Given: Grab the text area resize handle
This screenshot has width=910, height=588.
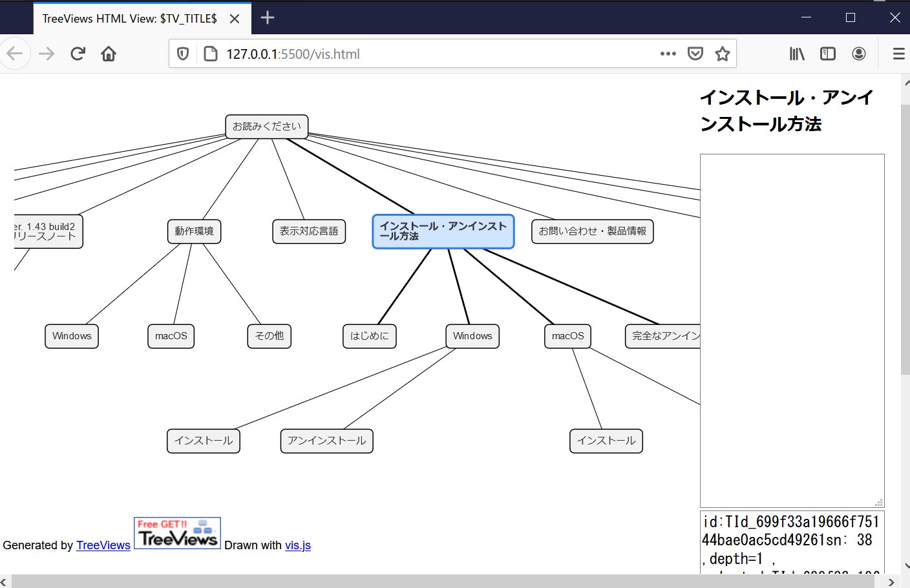Looking at the screenshot, I should 879,502.
